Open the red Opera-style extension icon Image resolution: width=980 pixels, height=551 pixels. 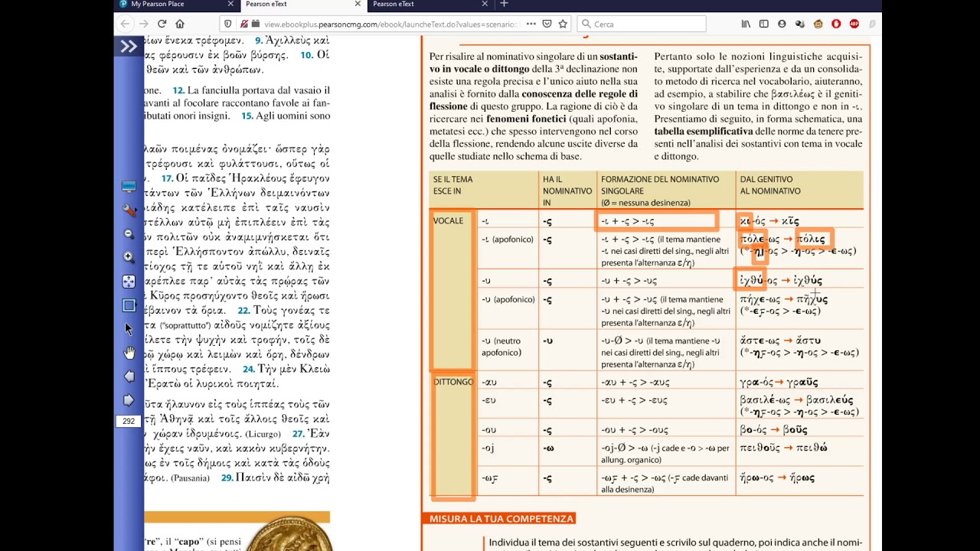[836, 24]
